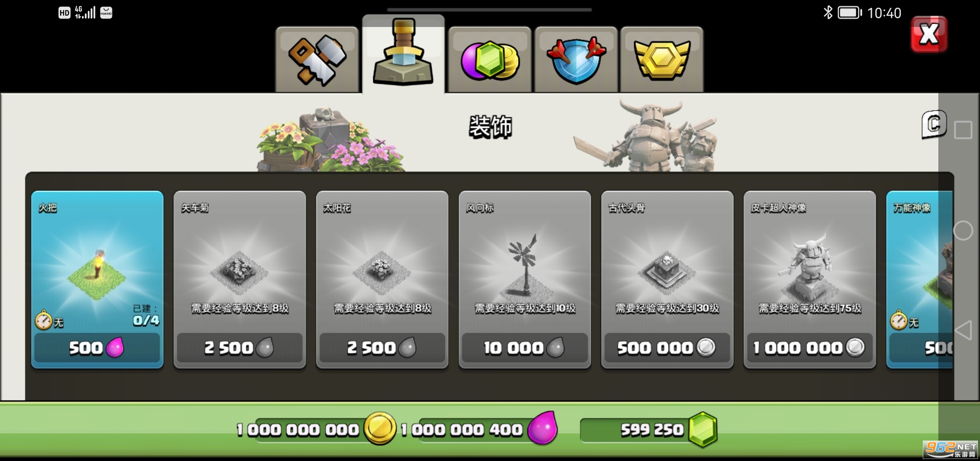This screenshot has width=980, height=461.
Task: Tap the green gem icon
Action: click(703, 430)
